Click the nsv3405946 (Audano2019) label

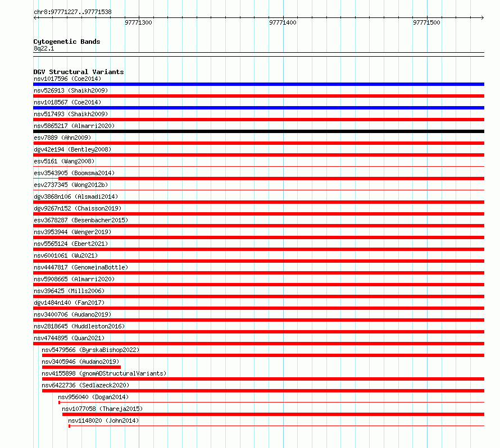coord(80,362)
